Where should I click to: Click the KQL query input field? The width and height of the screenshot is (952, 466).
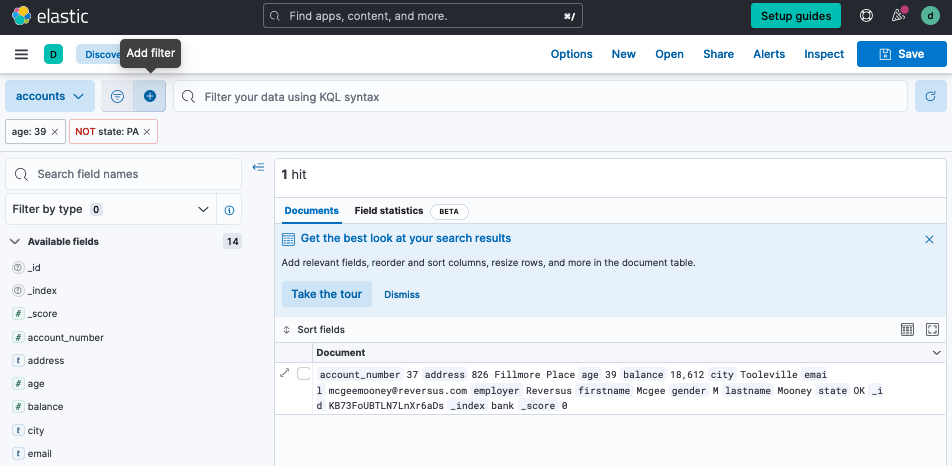click(x=540, y=97)
